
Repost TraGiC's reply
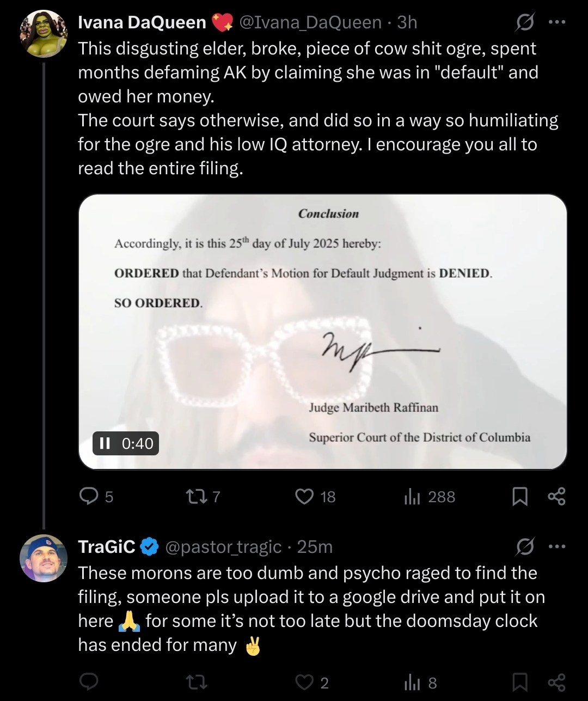coord(194,682)
